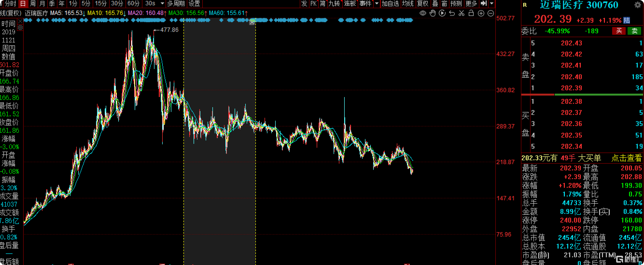Toggle the eye visibility icon above chart
644x265 pixels.
pyautogui.click(x=422, y=13)
